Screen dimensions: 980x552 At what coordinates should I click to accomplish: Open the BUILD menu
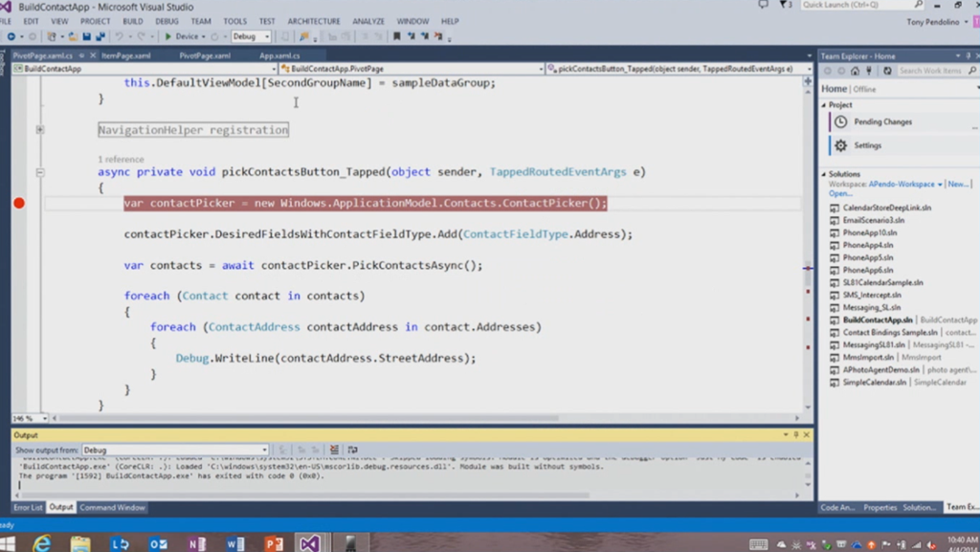click(x=132, y=21)
